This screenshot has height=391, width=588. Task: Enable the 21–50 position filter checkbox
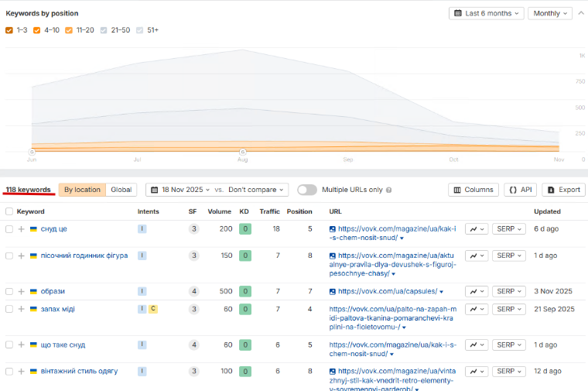pos(104,30)
